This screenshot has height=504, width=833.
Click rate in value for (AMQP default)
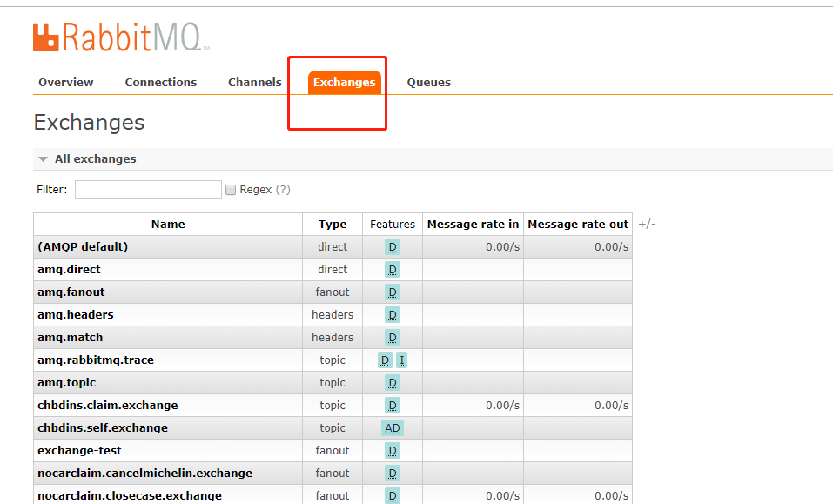click(x=502, y=247)
